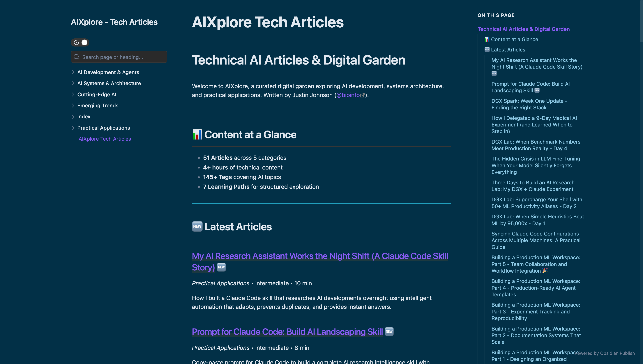Click the bar chart icon beside Content at a Glance in page outline
The width and height of the screenshot is (643, 364).
tap(487, 39)
